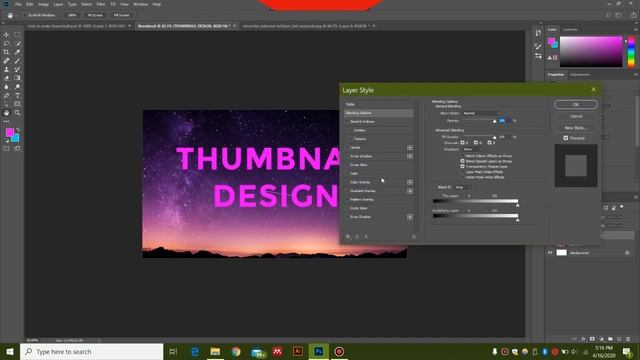Open the Adobe Illustrator taskbar icon
This screenshot has height=360, width=640.
pyautogui.click(x=298, y=351)
